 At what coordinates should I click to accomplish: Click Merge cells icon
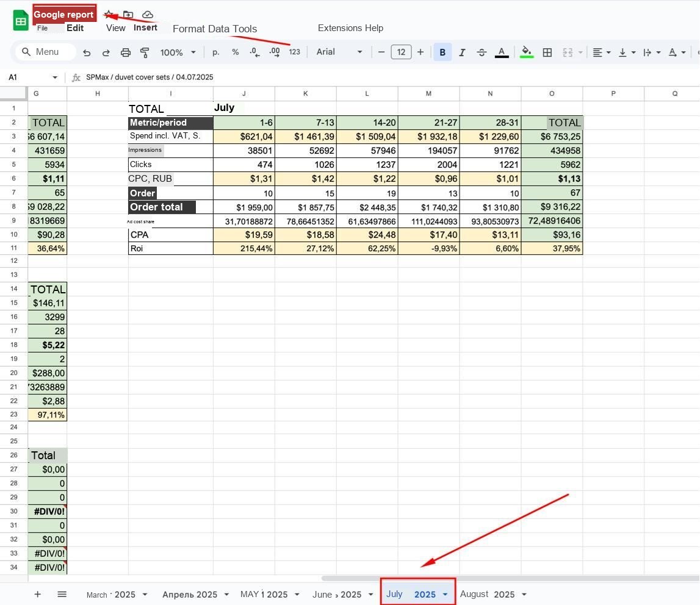[568, 52]
